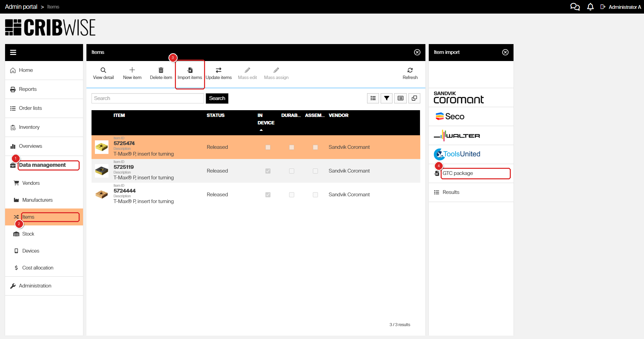Screen dimensions: 644x339
Task: Open View detail tool
Action: 103,73
